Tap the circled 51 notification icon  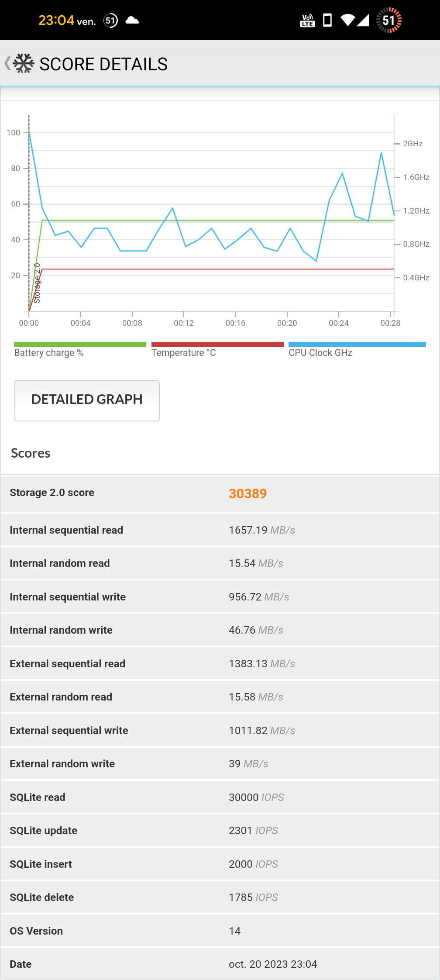click(x=111, y=20)
